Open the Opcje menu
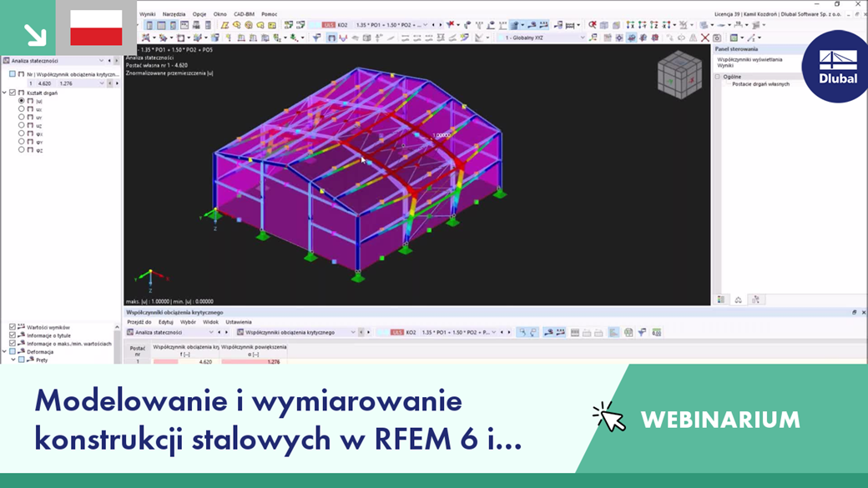Screen dimensions: 868x488 tap(199, 14)
